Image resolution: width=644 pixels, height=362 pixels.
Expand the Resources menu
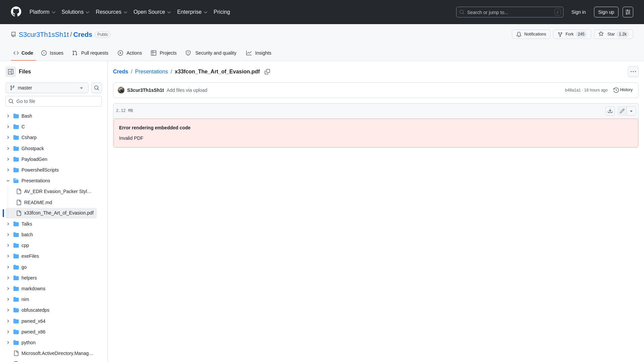coord(111,12)
